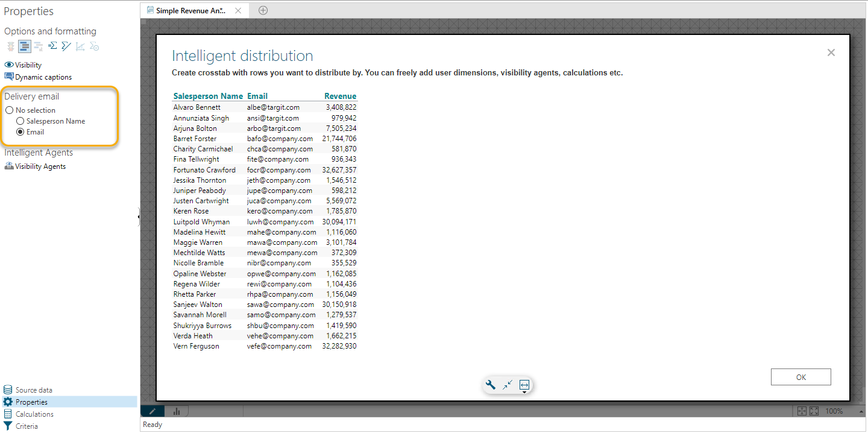The image size is (868, 433).
Task: Switch to the Properties panel tab
Action: 69,402
